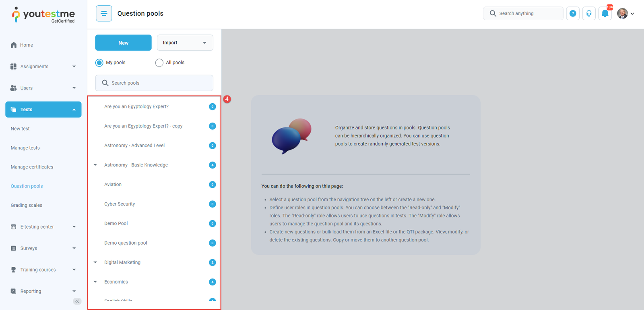Open the Import dropdown
644x310 pixels.
tap(185, 43)
